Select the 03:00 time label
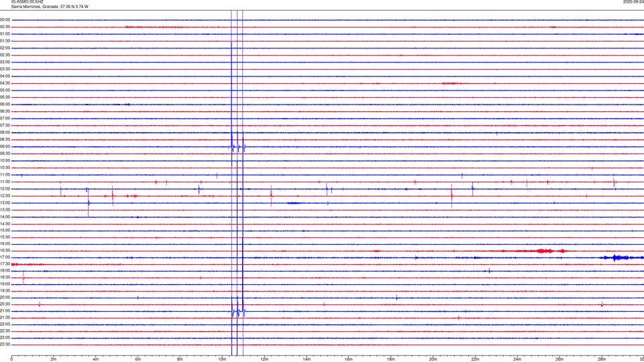Image resolution: width=644 pixels, height=362 pixels. click(5, 62)
